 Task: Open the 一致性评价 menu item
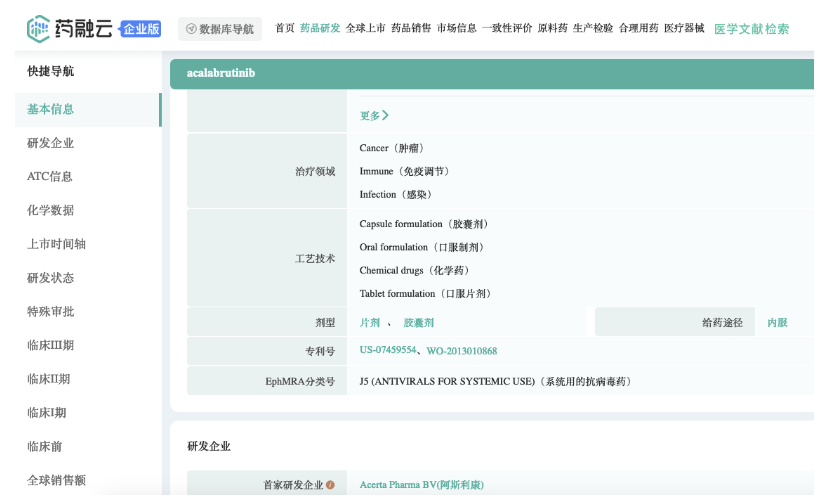(507, 28)
